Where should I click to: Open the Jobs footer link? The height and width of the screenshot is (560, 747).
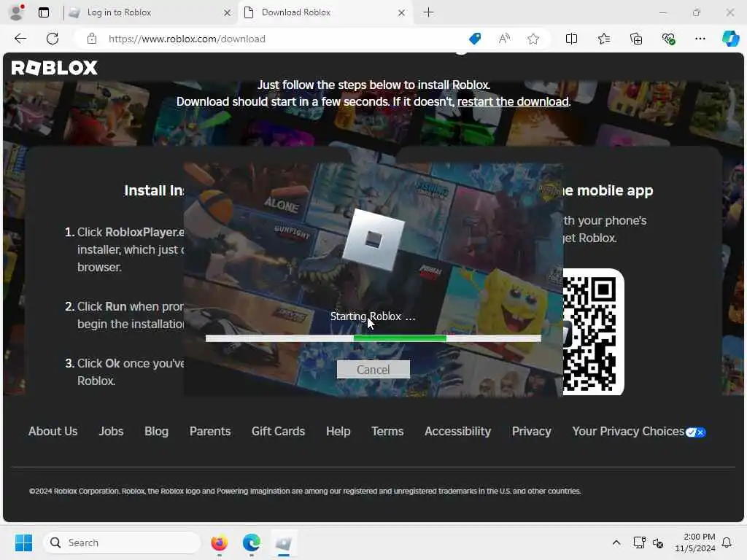111,431
